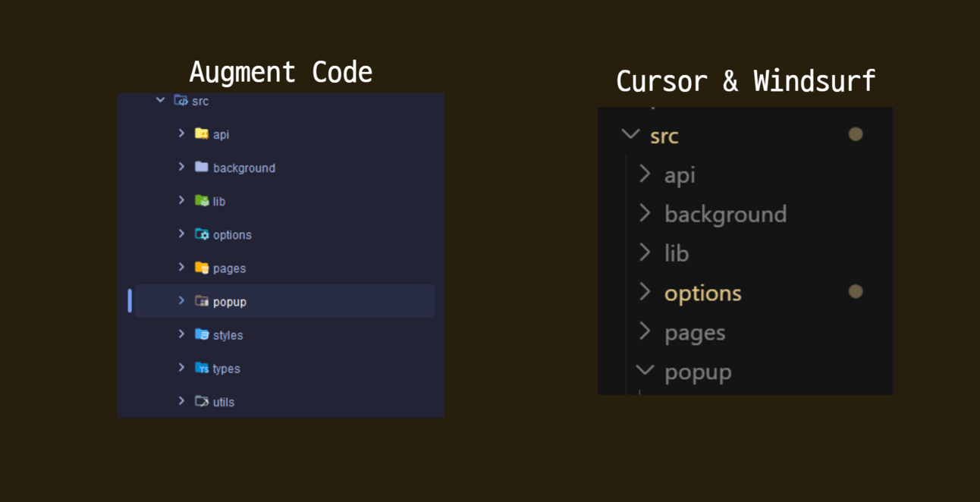980x502 pixels.
Task: Expand the popup chevron in Augment Code tree
Action: (181, 300)
